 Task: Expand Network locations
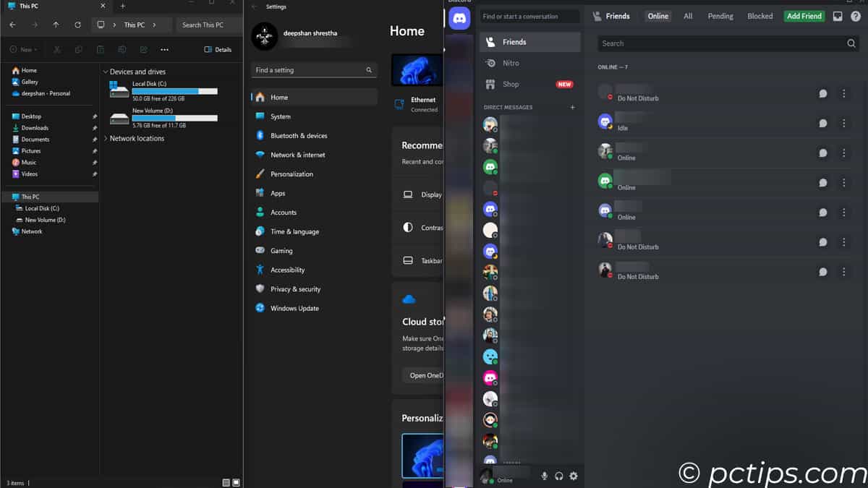point(105,138)
